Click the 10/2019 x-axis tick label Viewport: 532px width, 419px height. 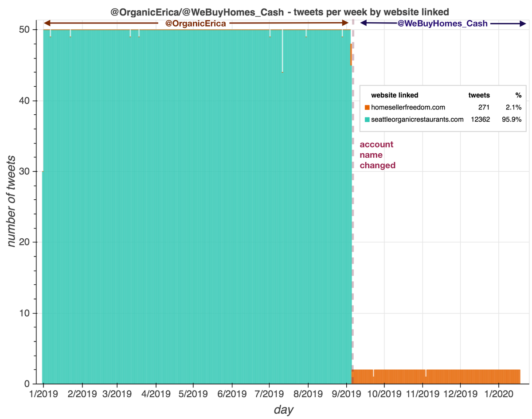pos(384,393)
